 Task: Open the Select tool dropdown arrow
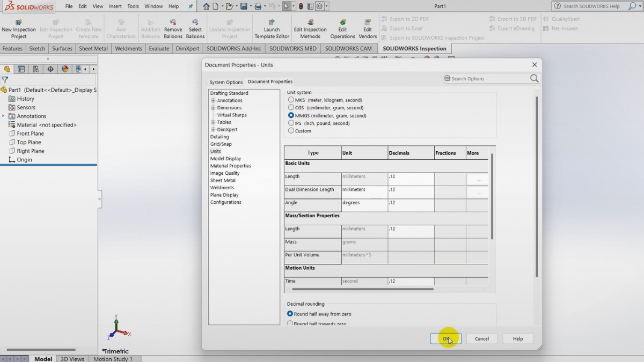293,6
